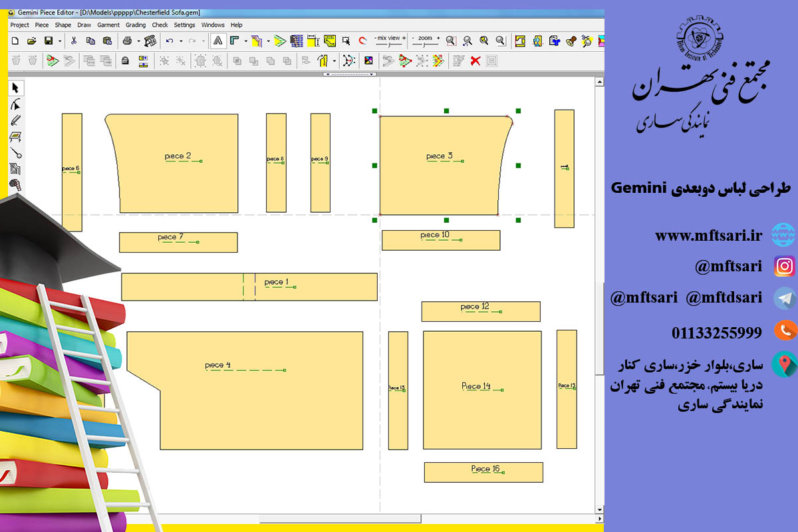Select the curve edit point tool
The image size is (798, 532).
[x=15, y=104]
